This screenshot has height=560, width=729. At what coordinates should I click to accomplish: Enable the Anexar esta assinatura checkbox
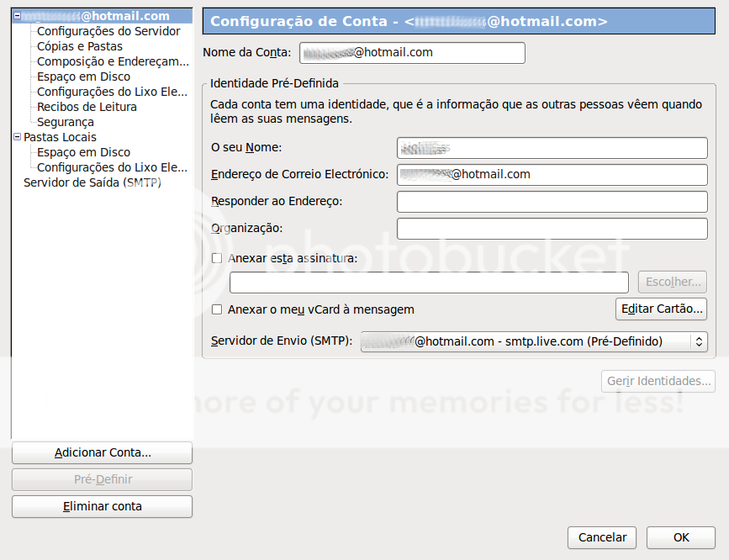pos(216,259)
